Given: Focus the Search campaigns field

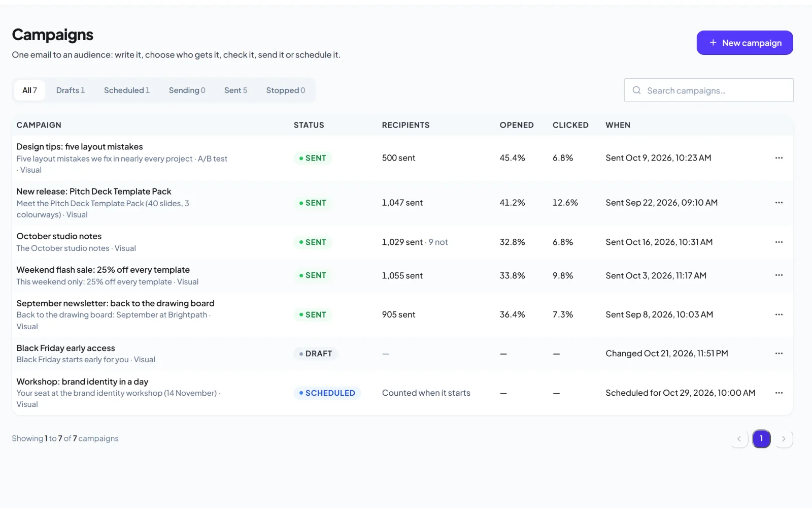Looking at the screenshot, I should (708, 90).
